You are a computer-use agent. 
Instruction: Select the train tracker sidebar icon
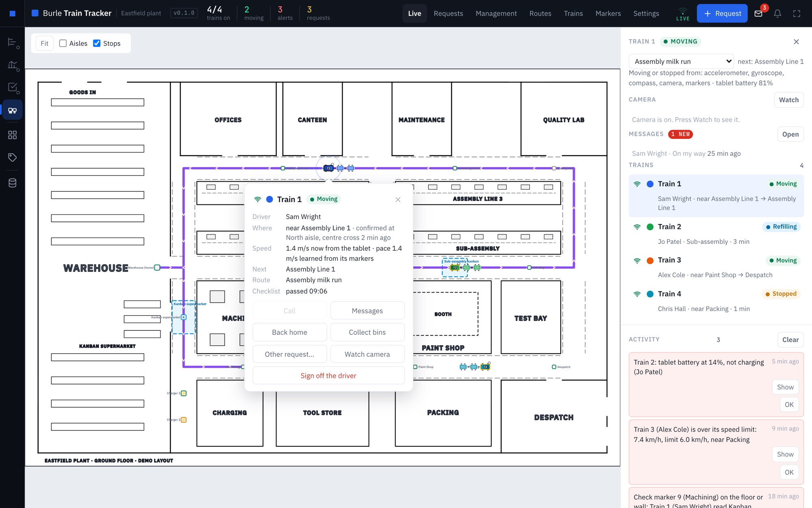click(x=13, y=110)
